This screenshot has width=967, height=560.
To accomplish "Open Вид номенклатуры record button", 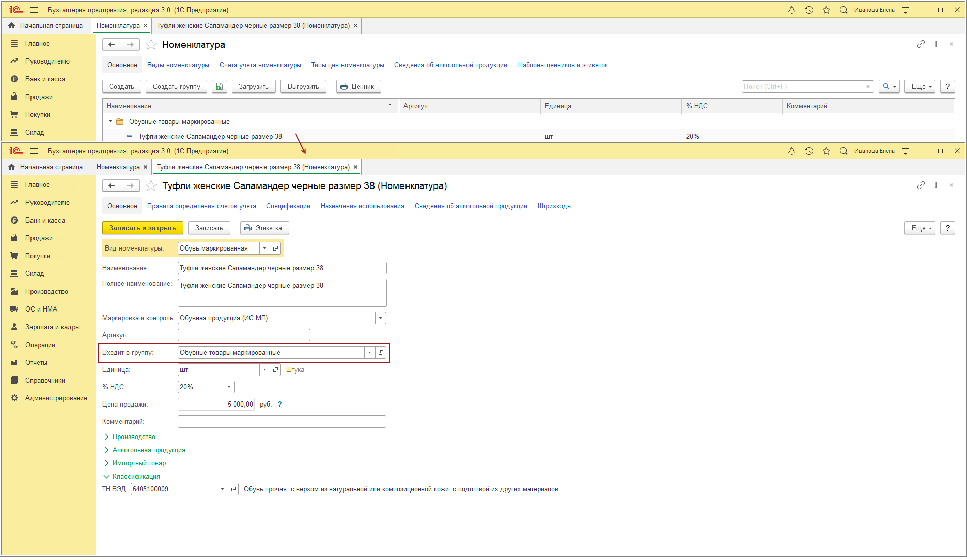I will pyautogui.click(x=275, y=248).
